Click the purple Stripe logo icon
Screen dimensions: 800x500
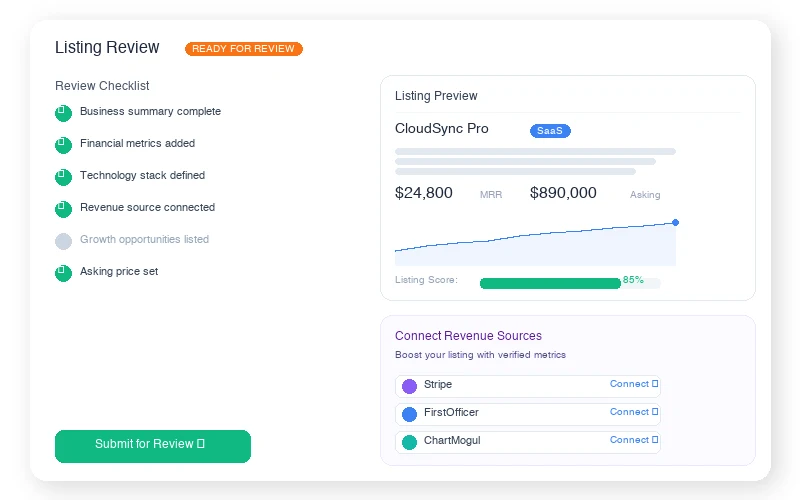coord(409,386)
